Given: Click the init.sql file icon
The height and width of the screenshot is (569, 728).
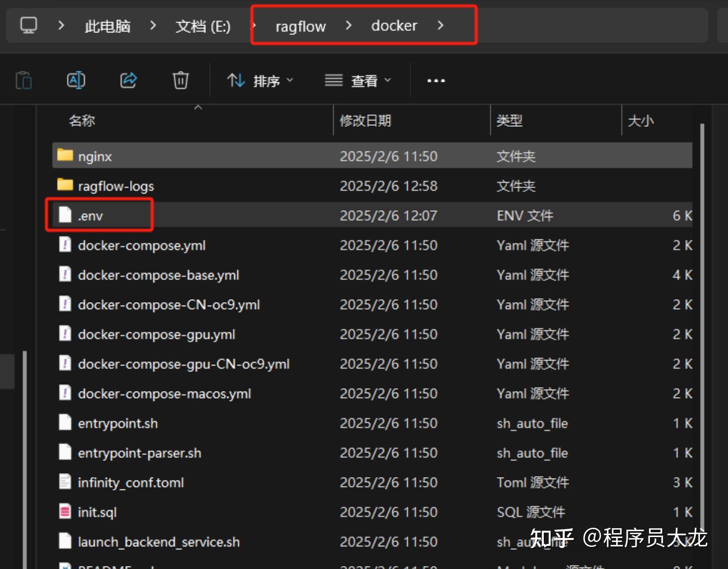Looking at the screenshot, I should click(65, 512).
